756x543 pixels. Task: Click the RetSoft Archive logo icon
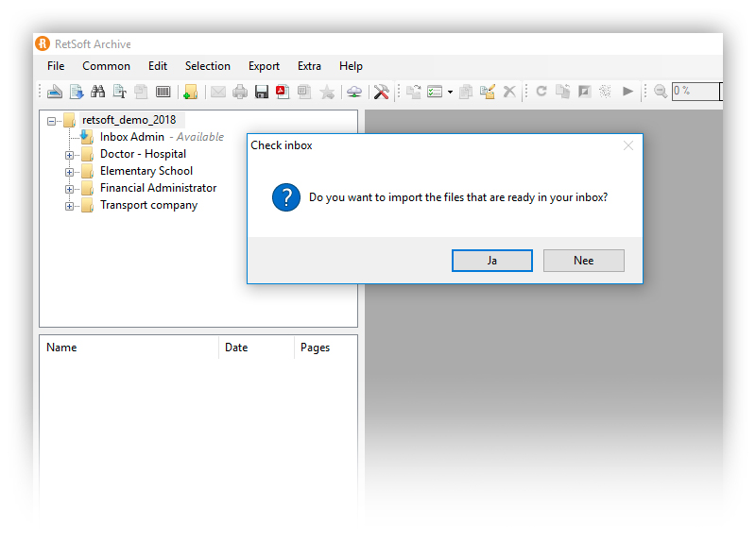click(x=43, y=43)
